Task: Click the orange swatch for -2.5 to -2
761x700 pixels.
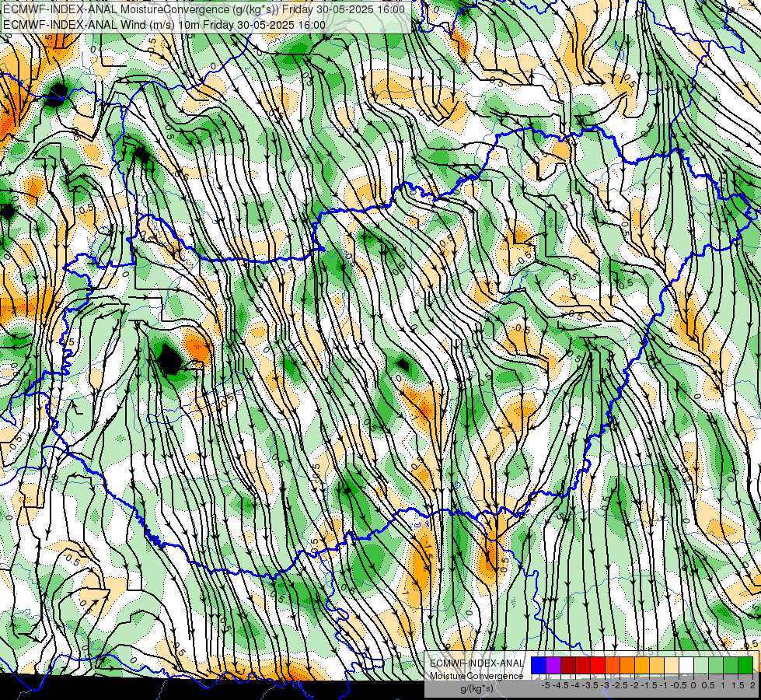Action: [627, 665]
